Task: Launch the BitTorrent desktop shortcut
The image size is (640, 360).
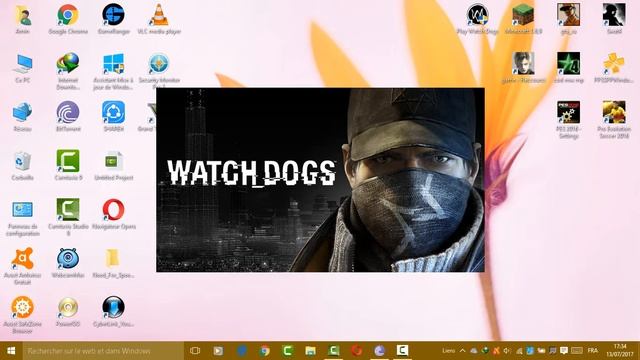Action: coord(68,116)
